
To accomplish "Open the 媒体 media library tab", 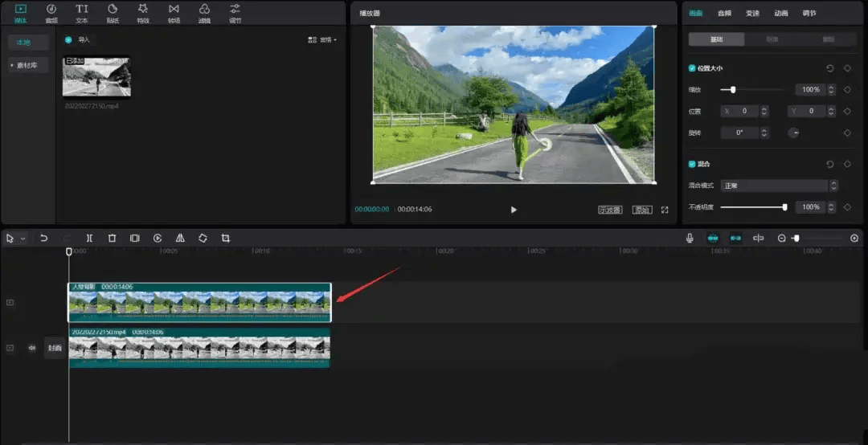I will (x=20, y=14).
